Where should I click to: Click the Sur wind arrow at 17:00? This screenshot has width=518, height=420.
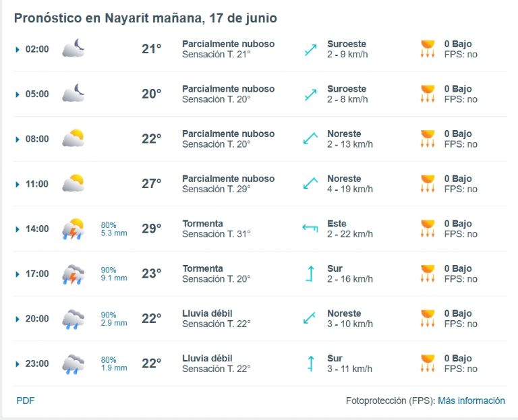tap(310, 274)
